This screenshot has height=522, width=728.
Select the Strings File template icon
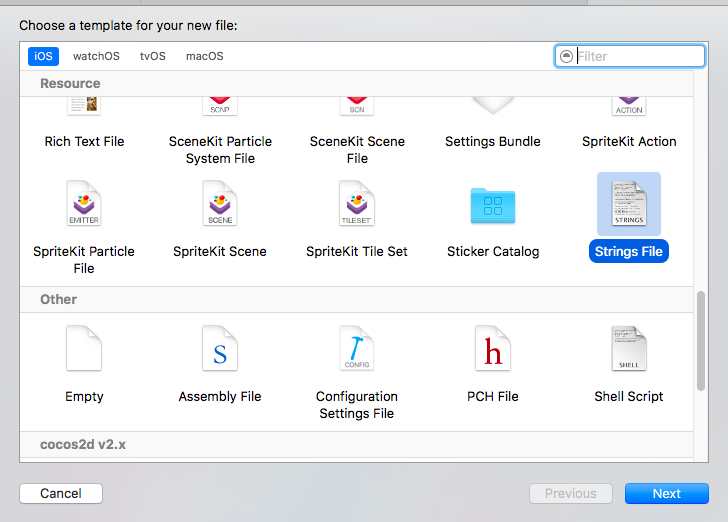(629, 205)
